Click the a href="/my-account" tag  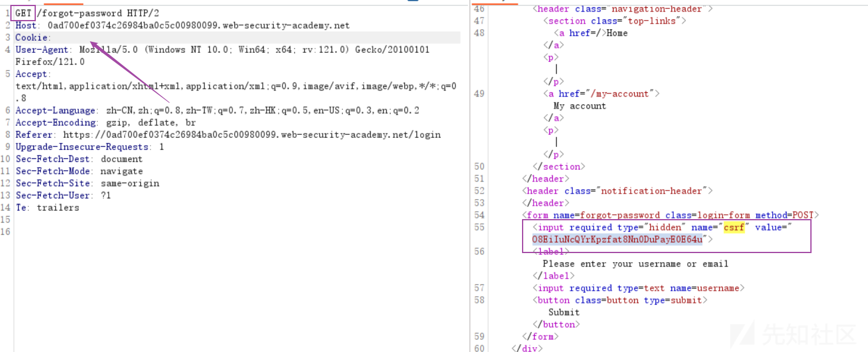point(601,93)
